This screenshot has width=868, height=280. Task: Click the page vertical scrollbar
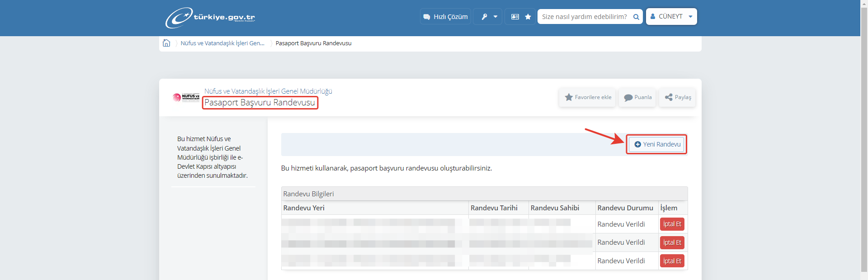pos(864,136)
